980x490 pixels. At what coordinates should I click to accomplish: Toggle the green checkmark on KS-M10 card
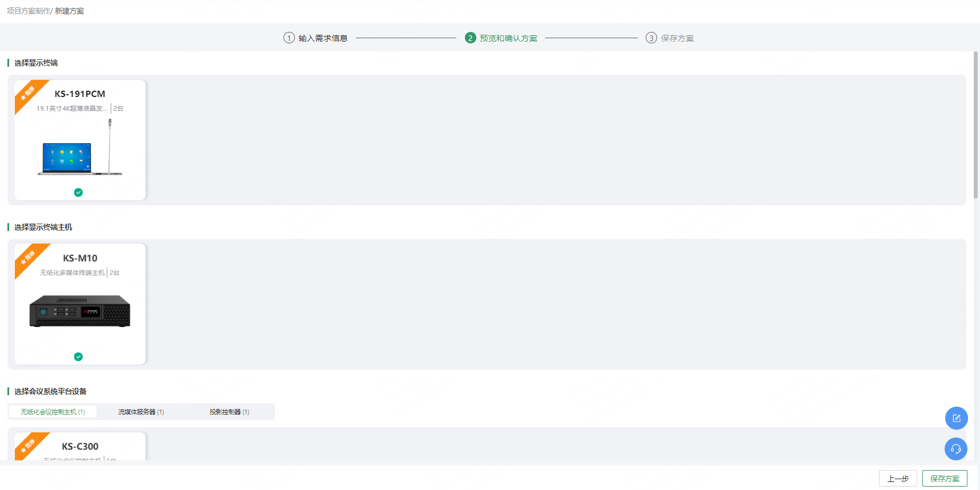coord(79,357)
